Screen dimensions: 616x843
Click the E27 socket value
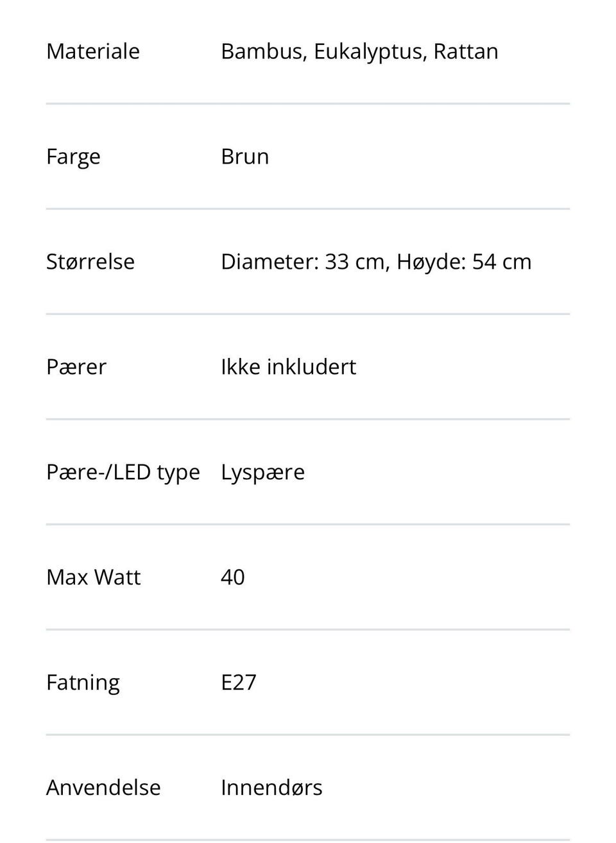[239, 683]
